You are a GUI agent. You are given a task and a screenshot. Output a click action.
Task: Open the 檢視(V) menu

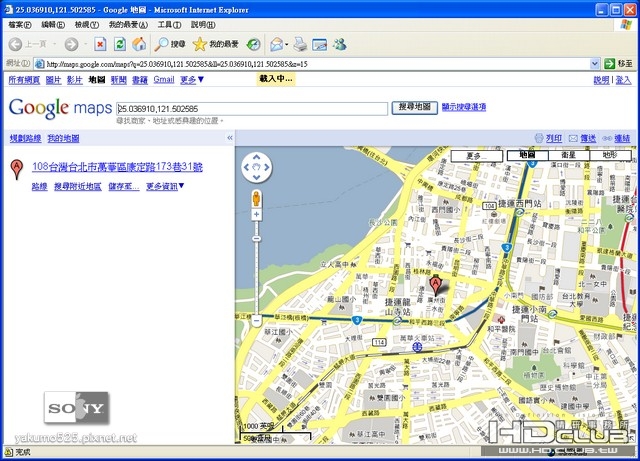coord(87,25)
